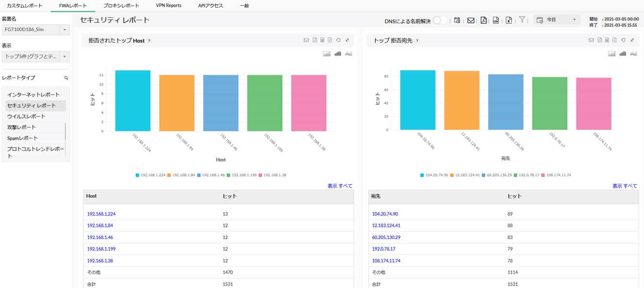Open the 装置名 device dropdown
Image resolution: width=644 pixels, height=288 pixels.
(x=65, y=30)
